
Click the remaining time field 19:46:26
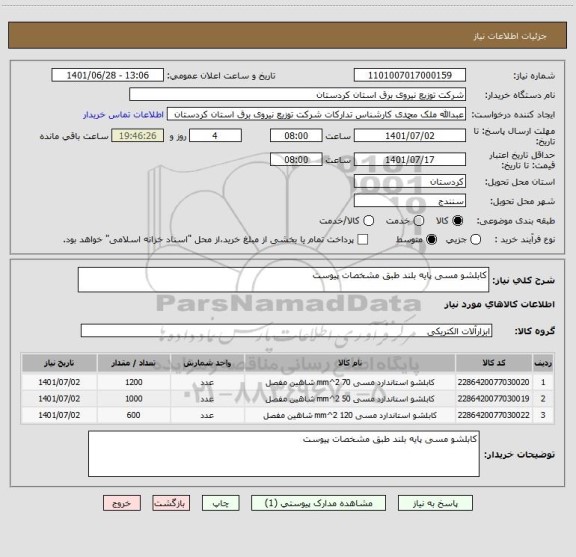[x=138, y=136]
